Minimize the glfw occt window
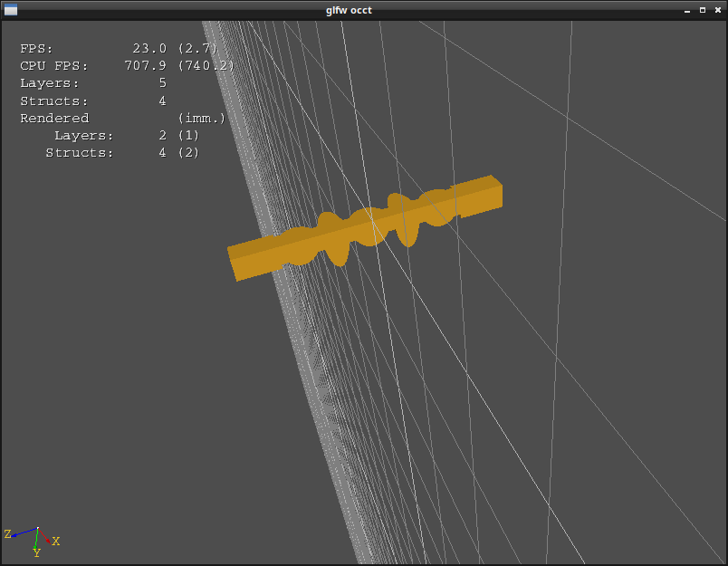The width and height of the screenshot is (728, 566). coord(687,10)
